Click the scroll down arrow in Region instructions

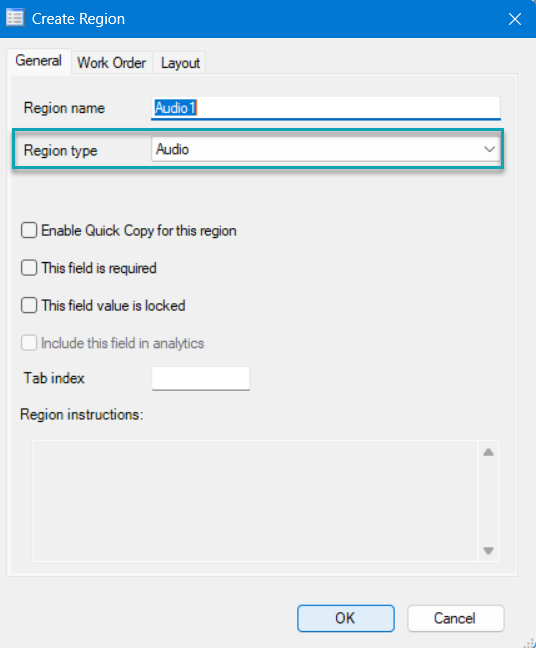(488, 550)
